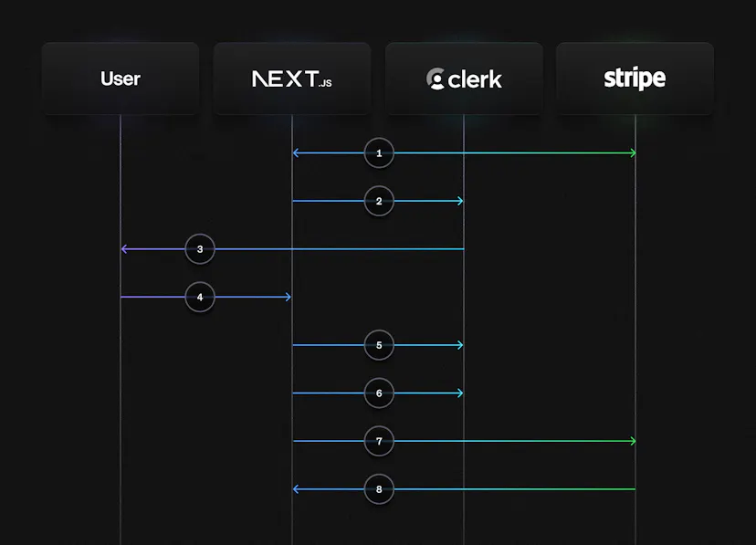Image resolution: width=756 pixels, height=545 pixels.
Task: Select step badge 3 on the purple arrow
Action: point(200,247)
